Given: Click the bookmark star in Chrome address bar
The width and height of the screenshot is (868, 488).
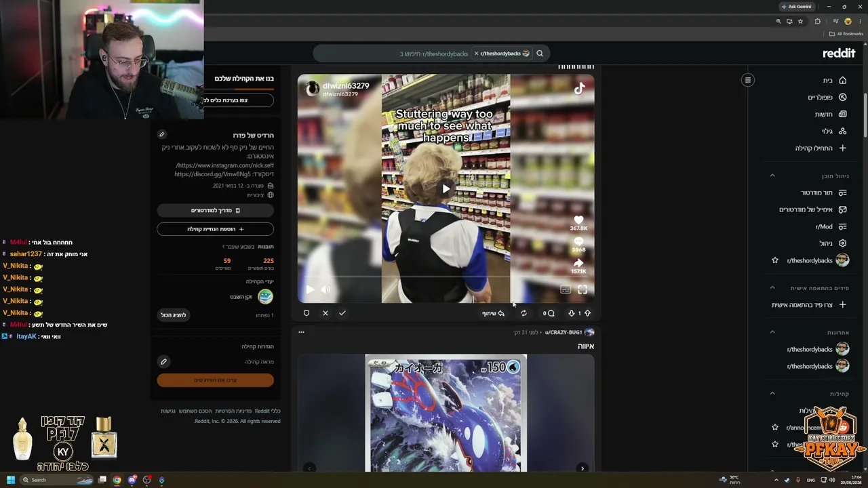Looking at the screenshot, I should (x=800, y=21).
